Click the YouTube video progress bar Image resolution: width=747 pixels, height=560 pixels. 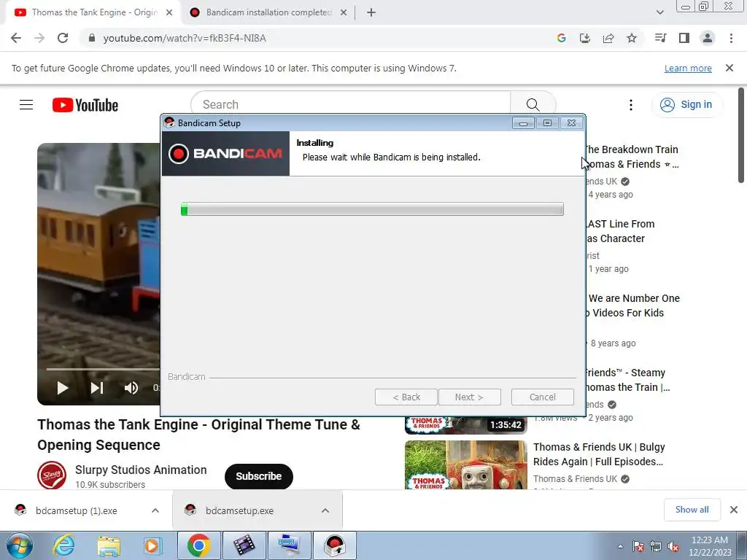click(x=103, y=369)
